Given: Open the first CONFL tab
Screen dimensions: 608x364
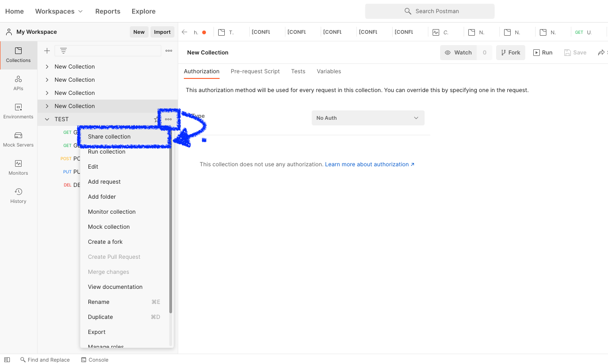Looking at the screenshot, I should point(261,32).
